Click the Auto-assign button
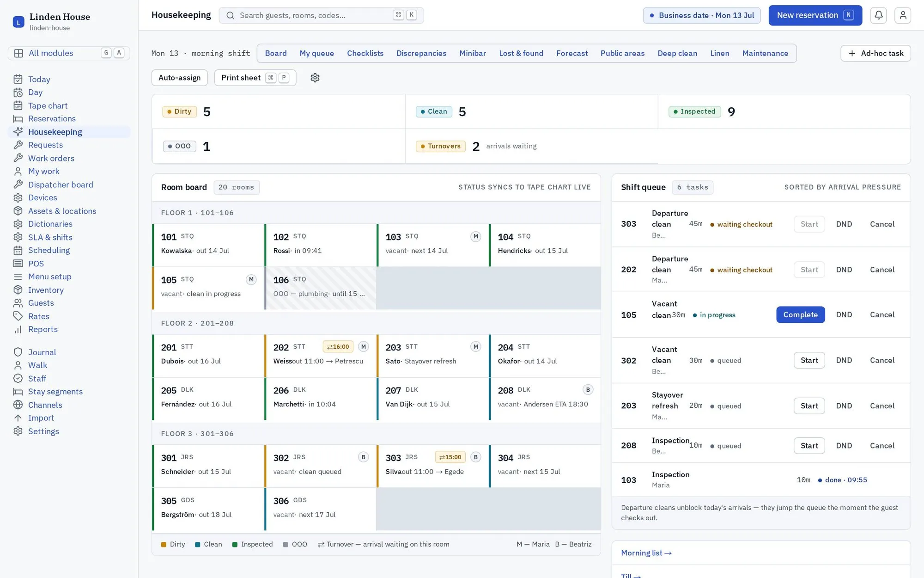The width and height of the screenshot is (924, 578). [179, 78]
